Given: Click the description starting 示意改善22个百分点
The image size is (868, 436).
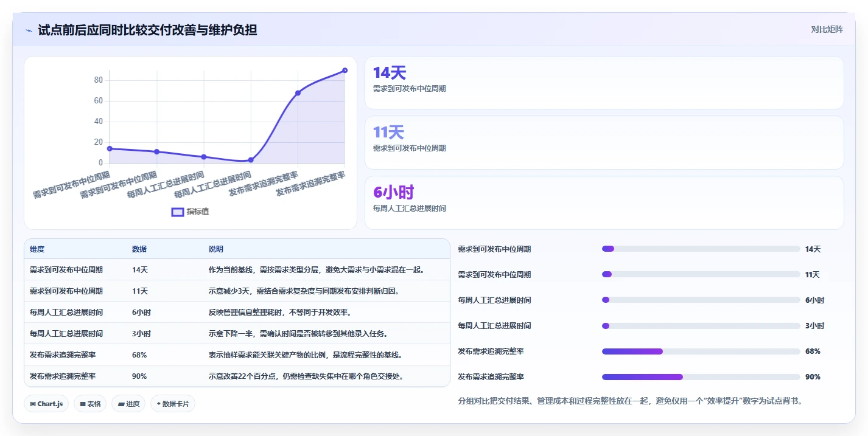Looking at the screenshot, I should (306, 376).
